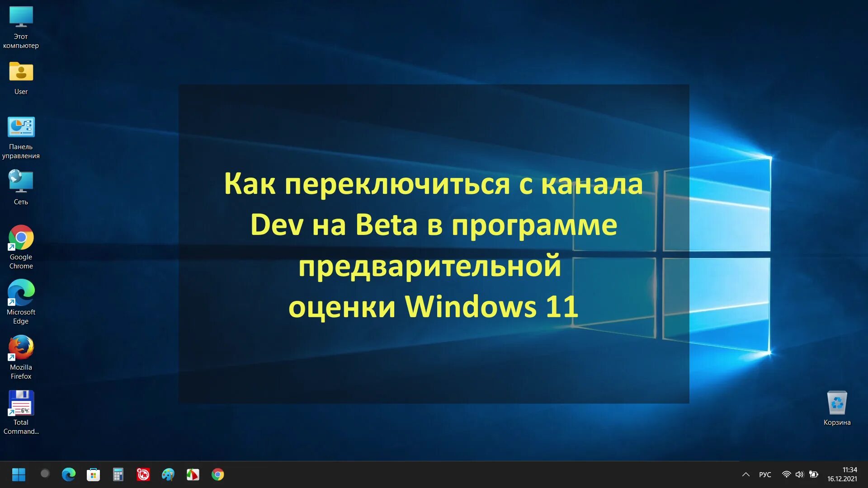The image size is (868, 488).
Task: Open User folder on desktop
Action: pos(21,71)
